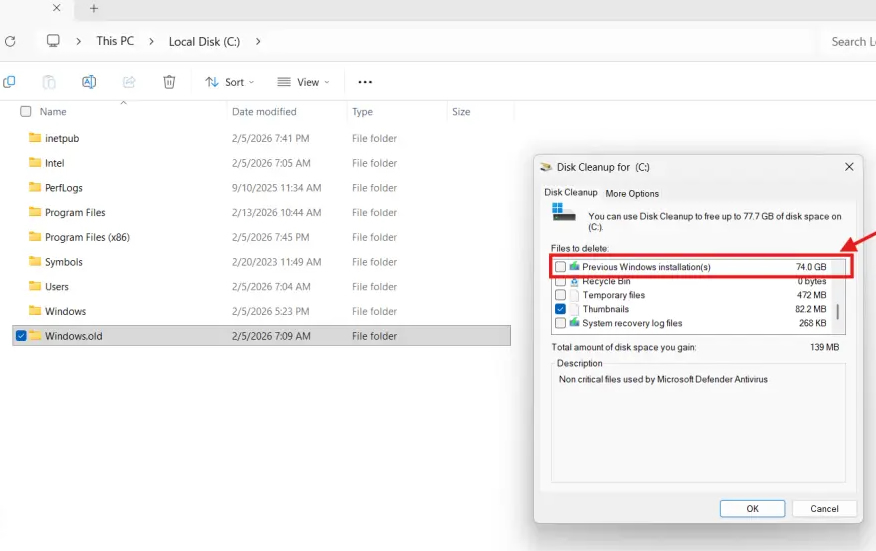Screen dimensions: 876x551
Task: Uncheck the Windows.old row checkbox
Action: (x=21, y=336)
